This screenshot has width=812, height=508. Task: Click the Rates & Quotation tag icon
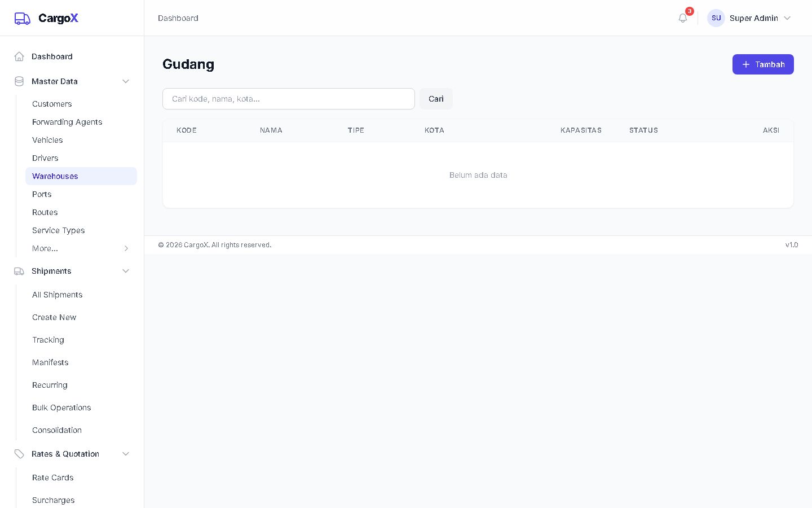pos(19,454)
